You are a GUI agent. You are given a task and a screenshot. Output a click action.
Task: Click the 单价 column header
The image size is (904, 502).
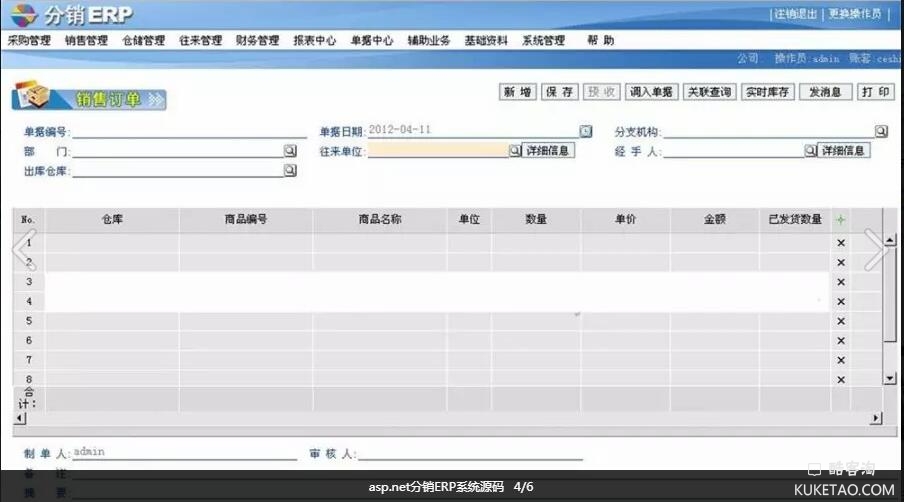click(x=626, y=220)
